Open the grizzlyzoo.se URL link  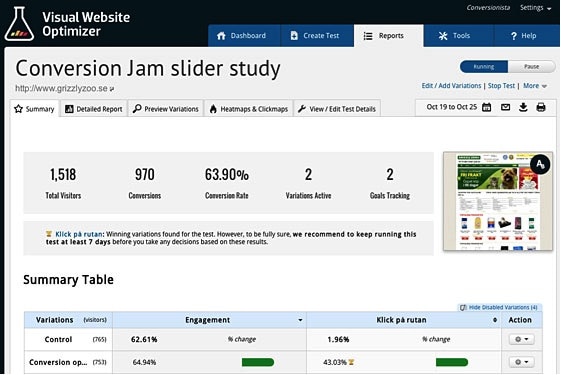click(x=64, y=88)
